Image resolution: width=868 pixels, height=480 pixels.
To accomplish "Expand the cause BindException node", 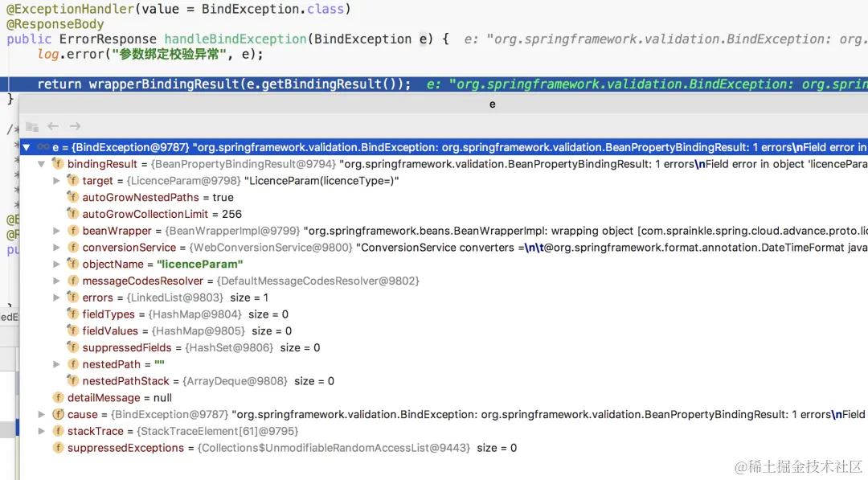I will click(x=42, y=414).
